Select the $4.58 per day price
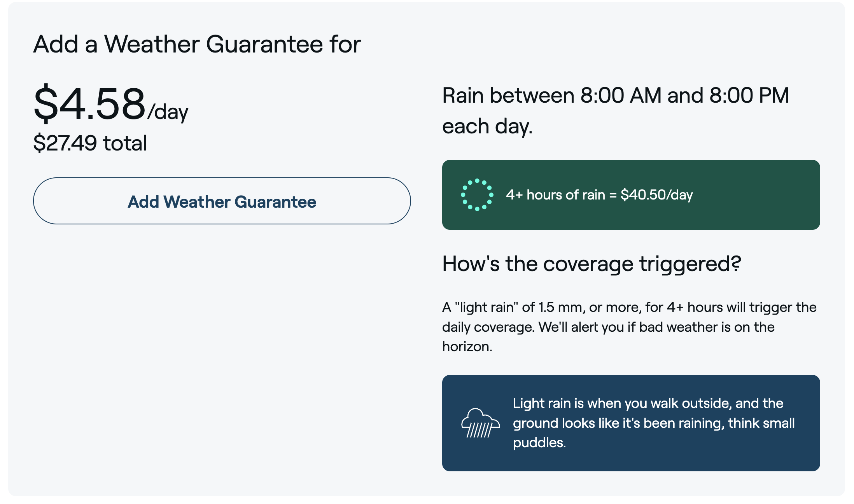 [x=111, y=104]
